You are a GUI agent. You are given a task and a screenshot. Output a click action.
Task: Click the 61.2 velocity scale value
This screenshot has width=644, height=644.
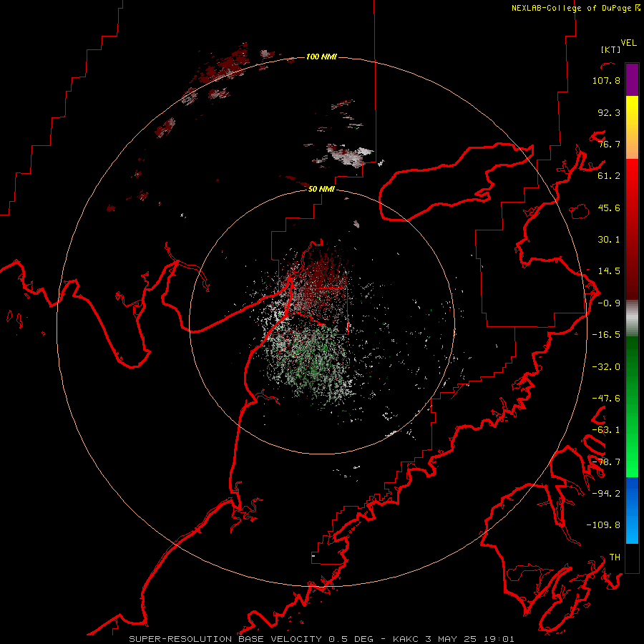[609, 176]
